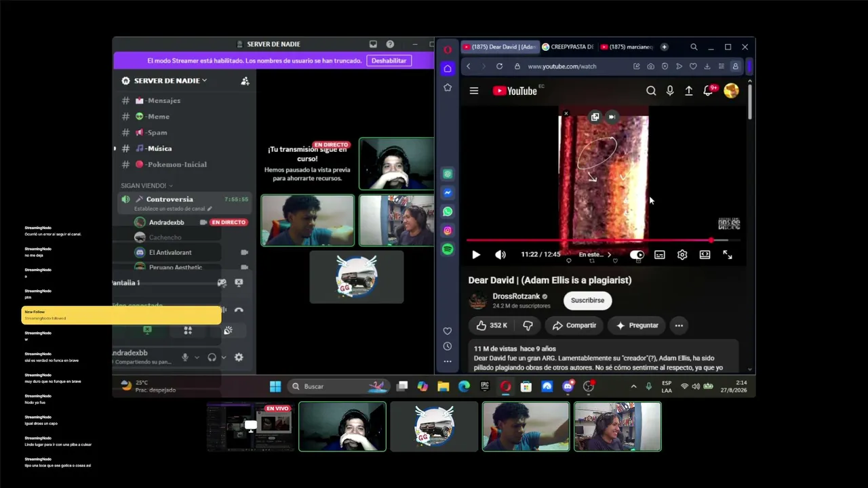The height and width of the screenshot is (488, 868).
Task: Click Deshabilitar streamer mode button
Action: tap(389, 60)
